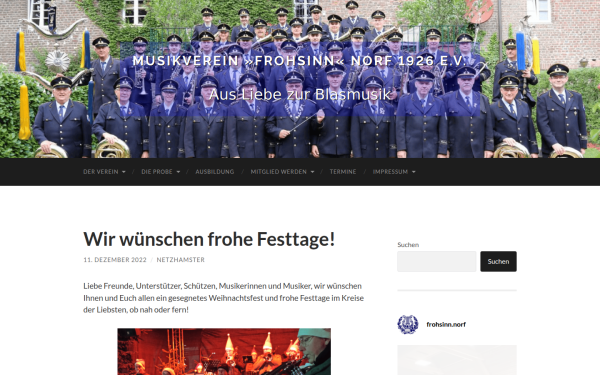This screenshot has height=375, width=600.
Task: Open the Der Verein menu
Action: tap(101, 172)
